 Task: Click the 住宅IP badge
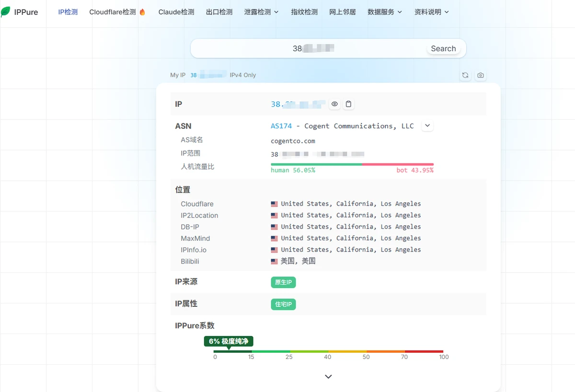pos(283,304)
